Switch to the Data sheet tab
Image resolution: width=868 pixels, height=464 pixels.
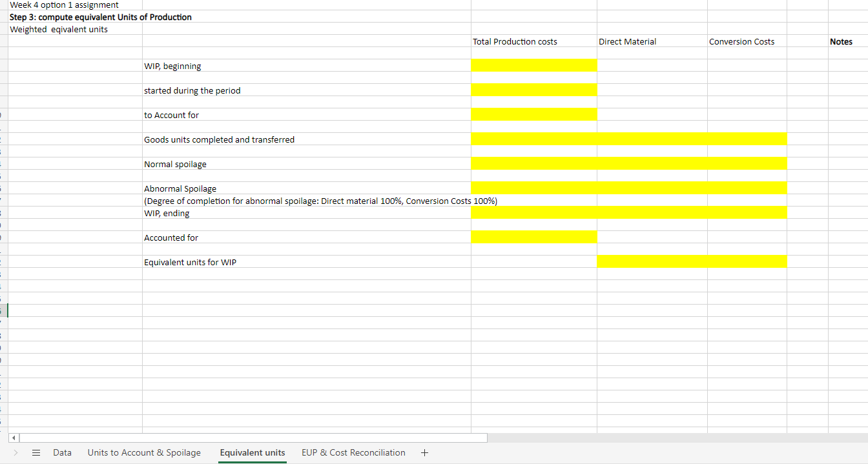click(62, 452)
